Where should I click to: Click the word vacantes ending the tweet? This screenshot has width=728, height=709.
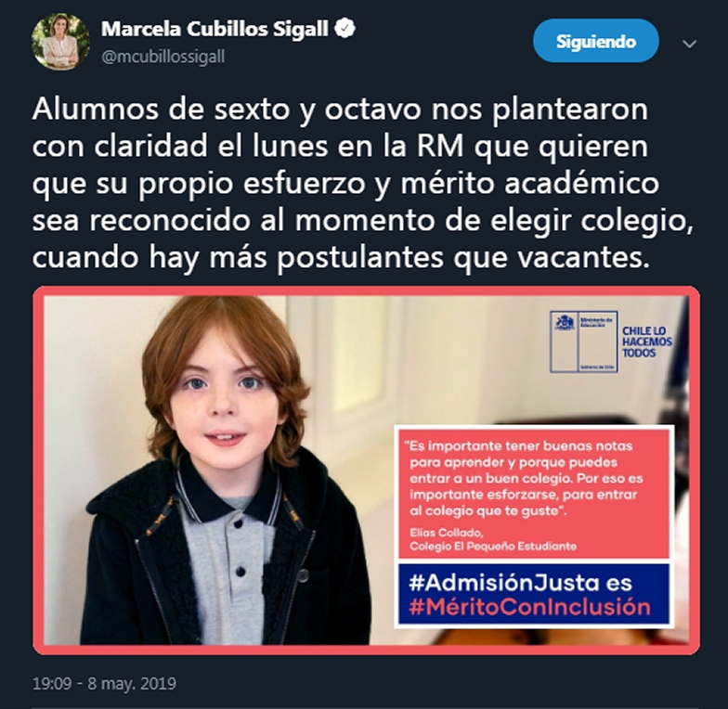click(x=583, y=258)
